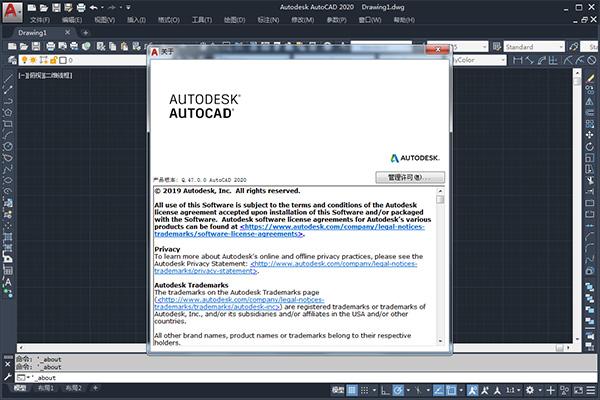Toggle layer 0 freeze sun icon
This screenshot has height=400, width=600.
tap(33, 60)
